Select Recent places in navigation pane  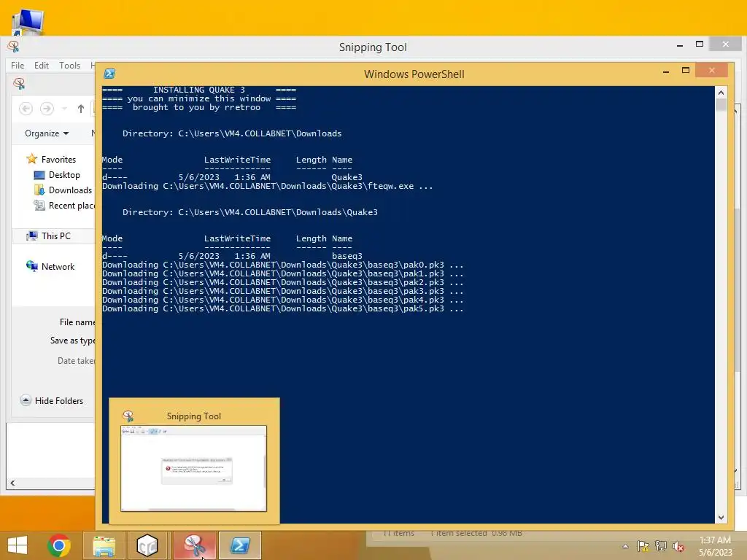click(x=64, y=205)
